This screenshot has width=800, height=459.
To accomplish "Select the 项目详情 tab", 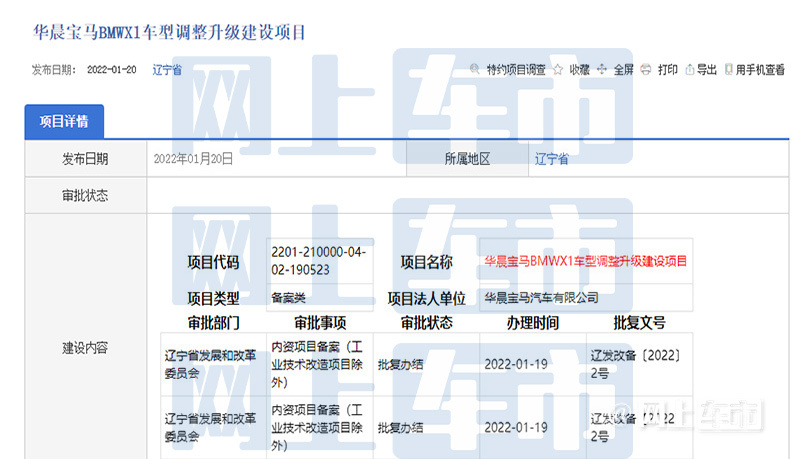I will point(64,121).
